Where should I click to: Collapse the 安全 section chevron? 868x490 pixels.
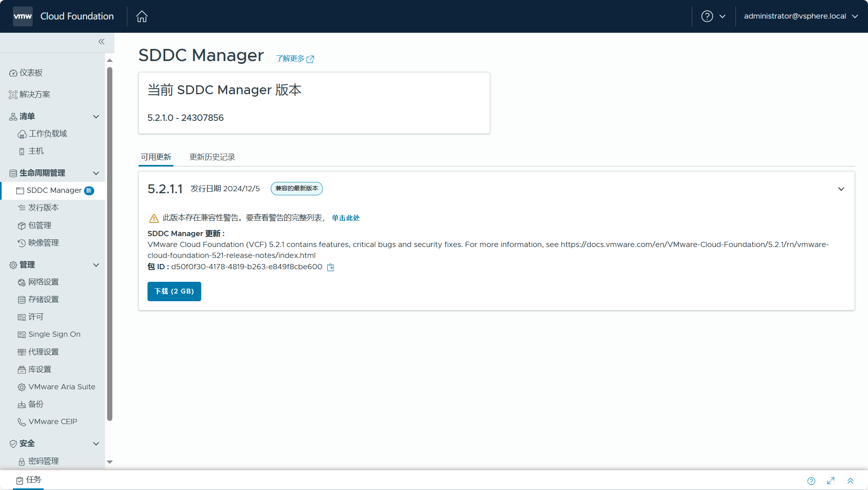[96, 444]
